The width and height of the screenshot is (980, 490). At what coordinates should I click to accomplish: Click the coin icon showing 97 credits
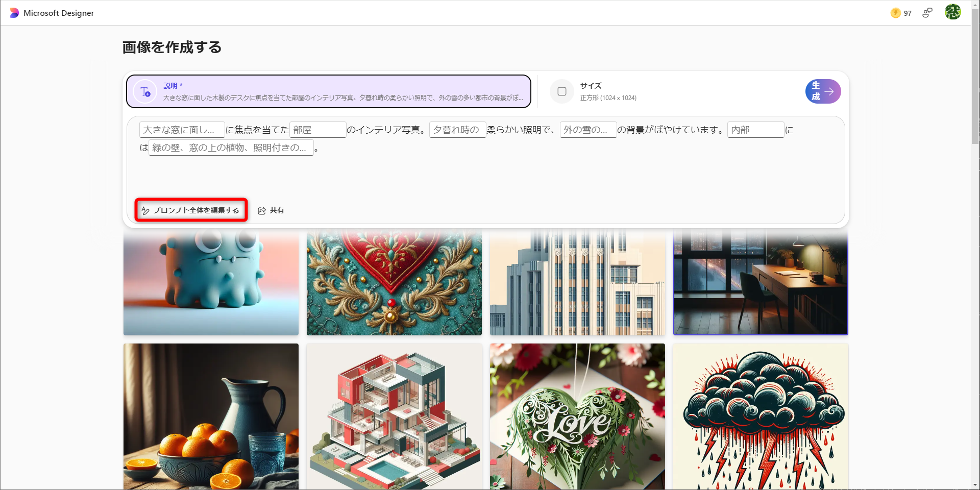click(896, 13)
